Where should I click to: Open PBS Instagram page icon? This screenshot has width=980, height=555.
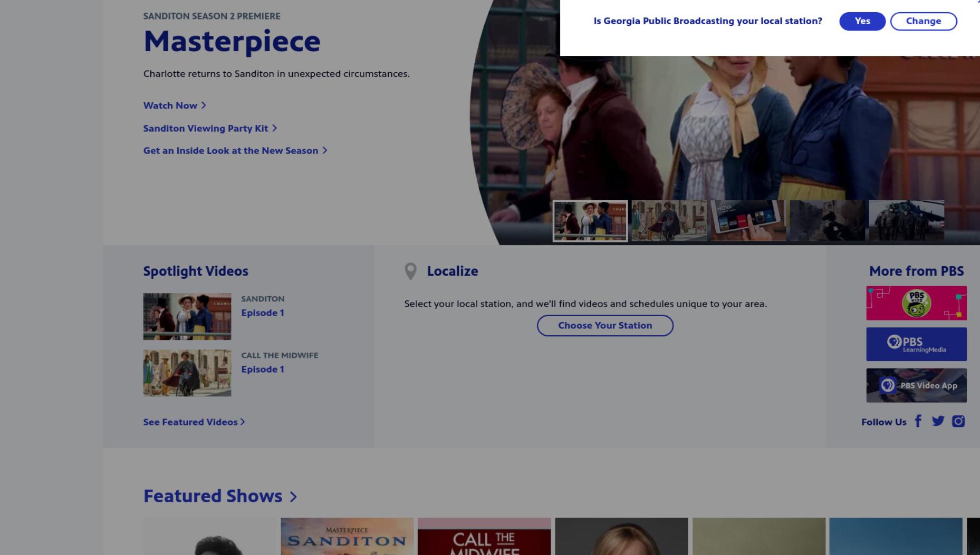click(958, 421)
